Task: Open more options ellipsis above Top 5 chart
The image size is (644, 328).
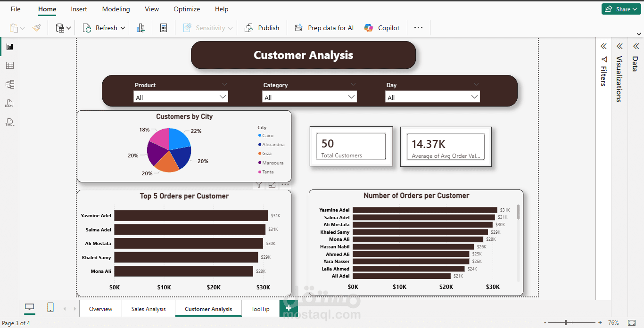Action: (285, 185)
